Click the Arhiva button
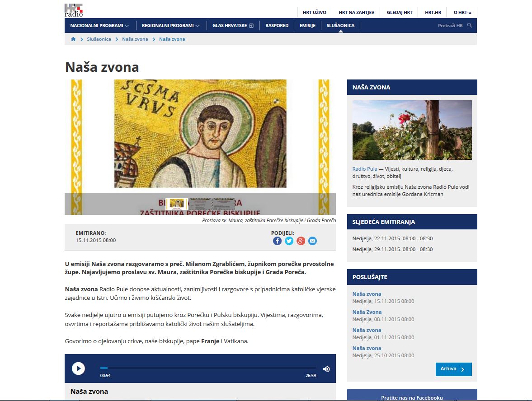532x401 pixels. [x=454, y=369]
